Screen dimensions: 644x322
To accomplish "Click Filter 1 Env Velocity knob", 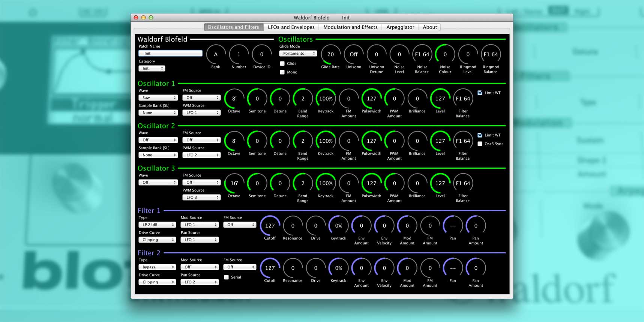I will (x=384, y=226).
